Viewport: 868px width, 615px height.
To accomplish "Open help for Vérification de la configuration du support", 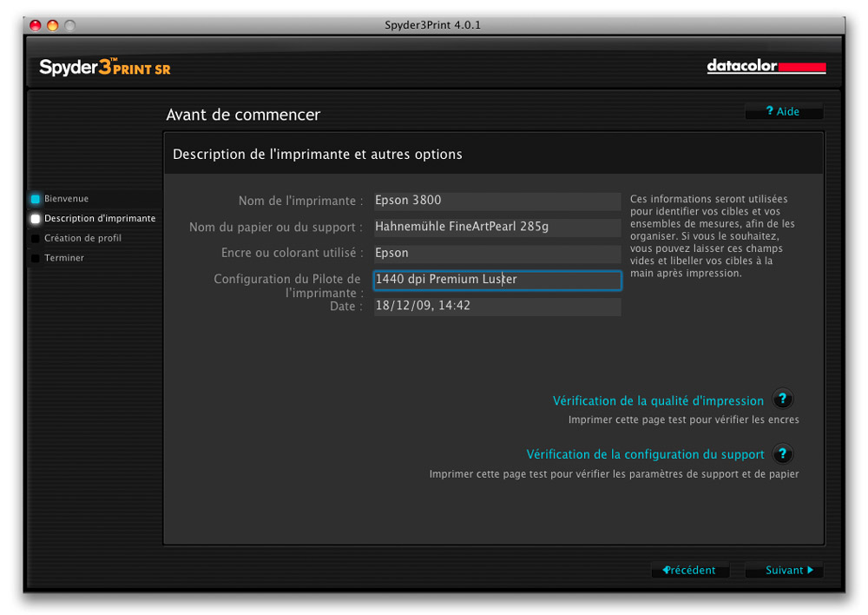I will [782, 453].
